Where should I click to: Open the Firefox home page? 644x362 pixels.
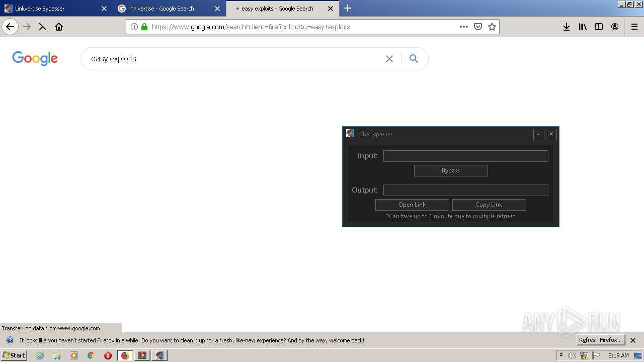tap(59, 27)
